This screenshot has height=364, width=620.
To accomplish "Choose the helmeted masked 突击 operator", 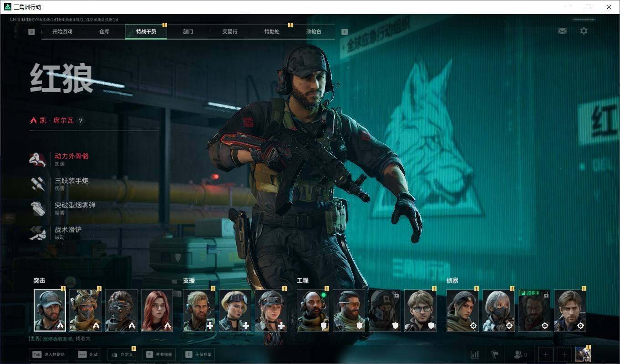I will 85,310.
